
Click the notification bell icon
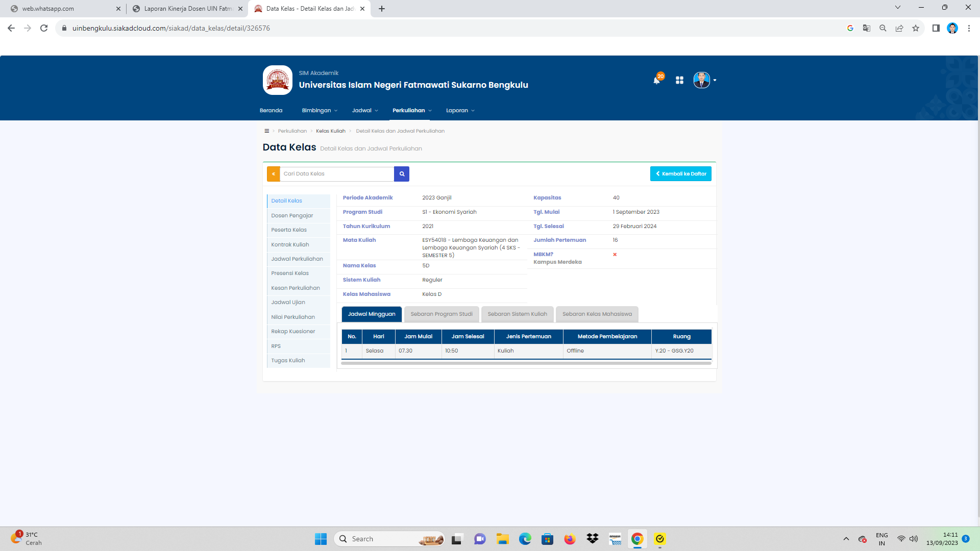(656, 80)
